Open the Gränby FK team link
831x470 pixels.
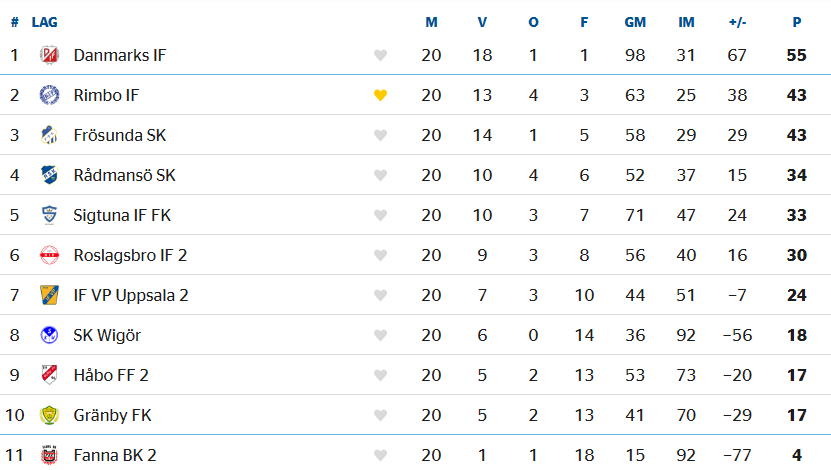[x=112, y=415]
